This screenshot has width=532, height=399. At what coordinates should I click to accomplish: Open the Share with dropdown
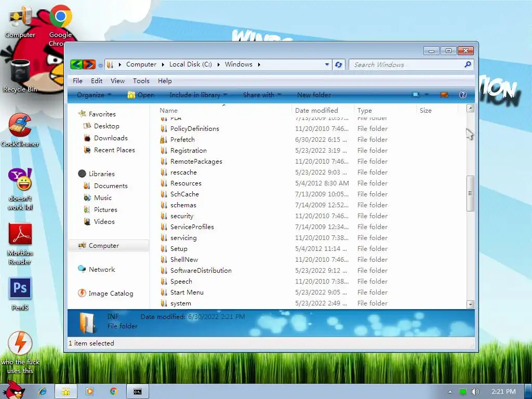click(x=262, y=95)
